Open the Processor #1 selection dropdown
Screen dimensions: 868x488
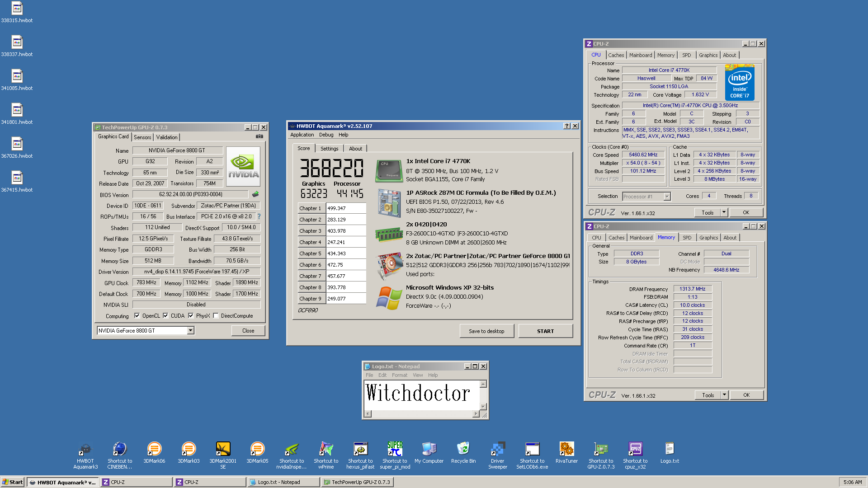(667, 196)
